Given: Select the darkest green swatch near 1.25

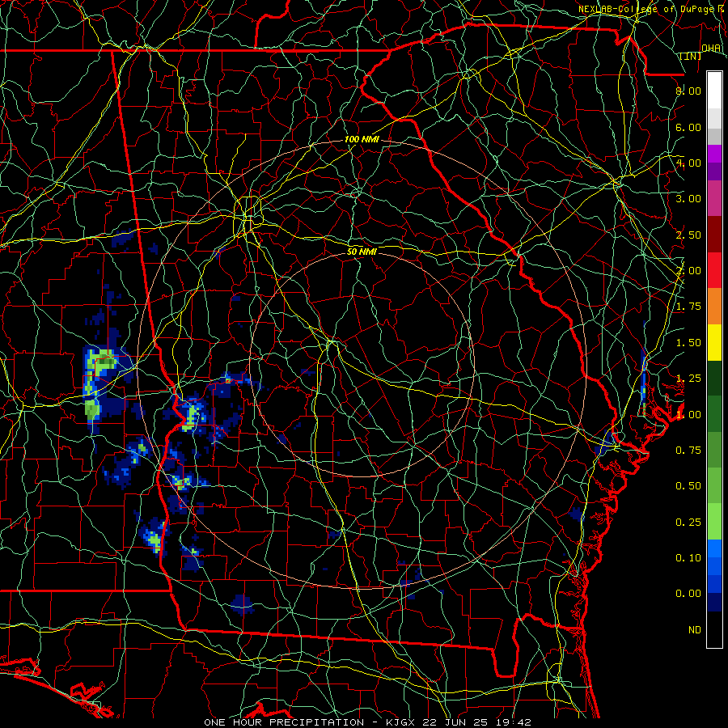Looking at the screenshot, I should tap(714, 378).
